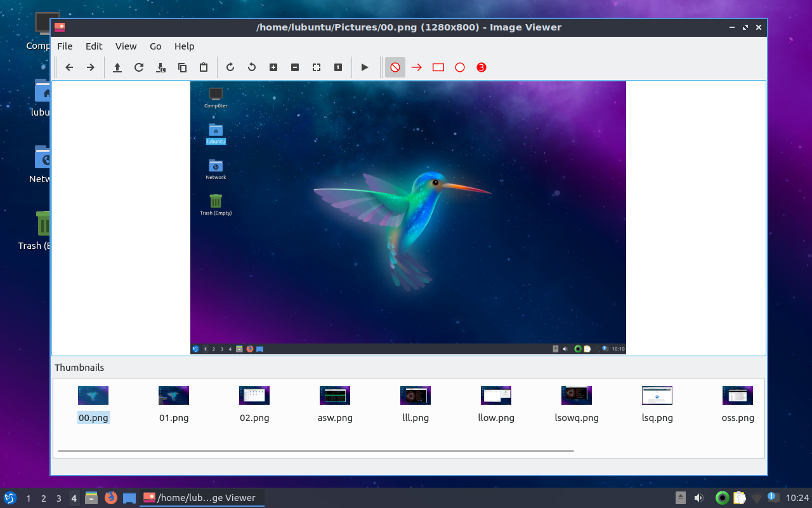Select the draw number annotation tool

(x=481, y=67)
